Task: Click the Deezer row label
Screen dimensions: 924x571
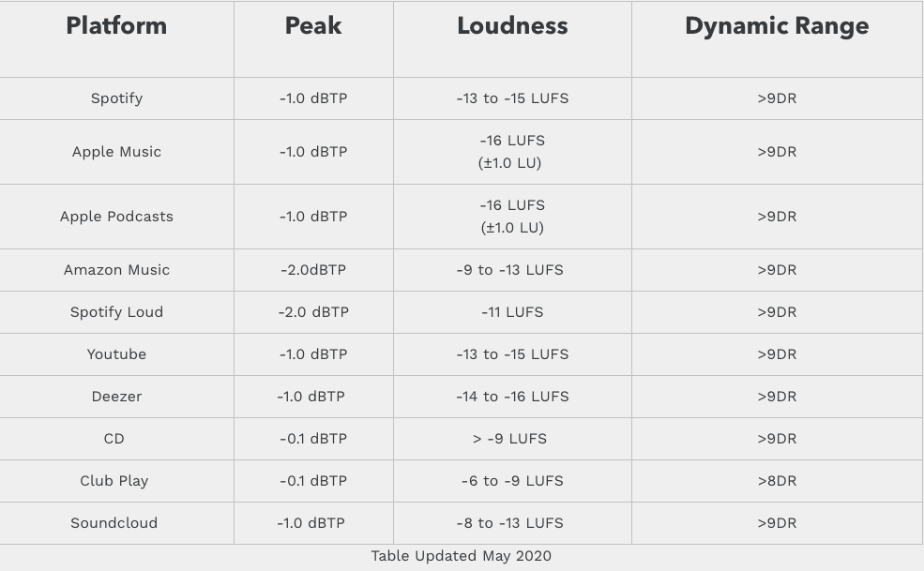Action: point(116,397)
